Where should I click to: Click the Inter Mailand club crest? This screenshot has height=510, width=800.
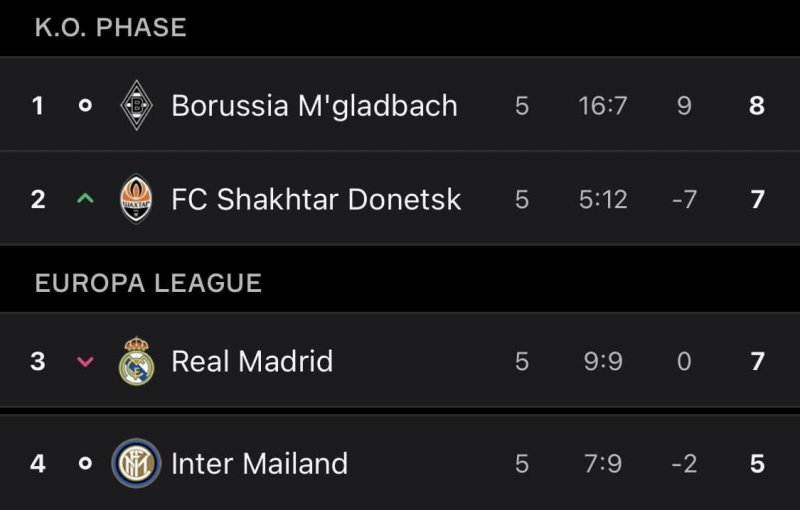tap(136, 464)
